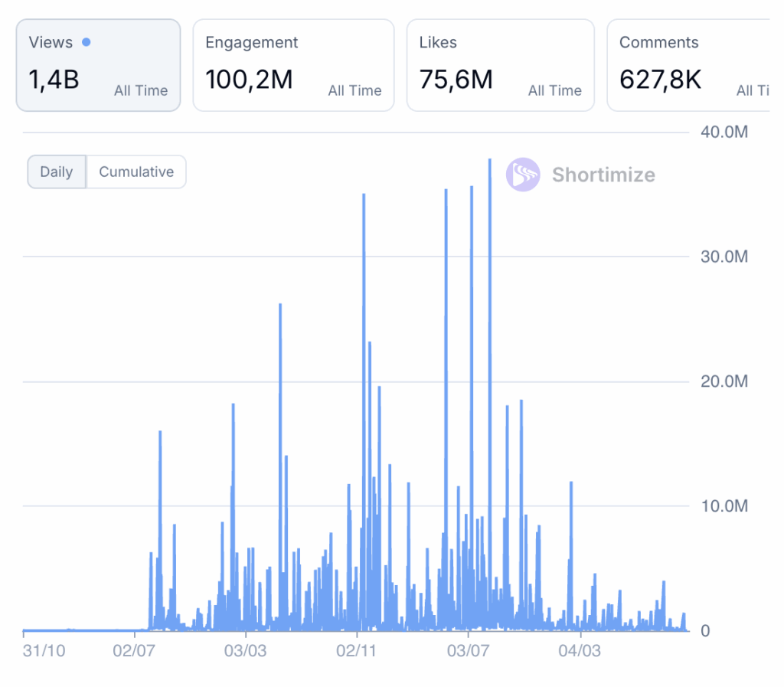Click the 20.0M y-axis label

724,381
